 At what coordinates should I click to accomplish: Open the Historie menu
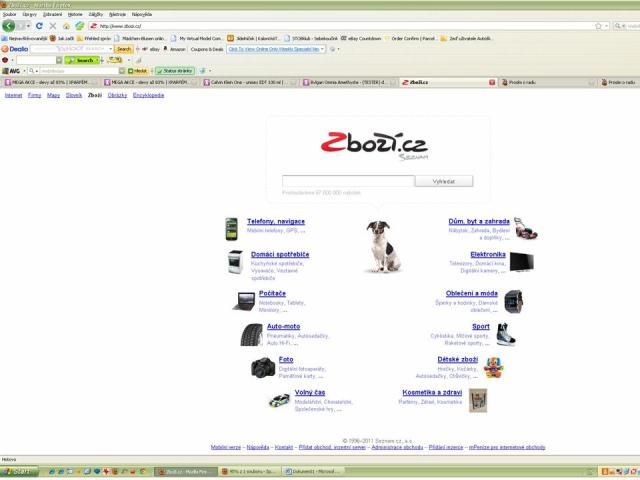[x=75, y=14]
